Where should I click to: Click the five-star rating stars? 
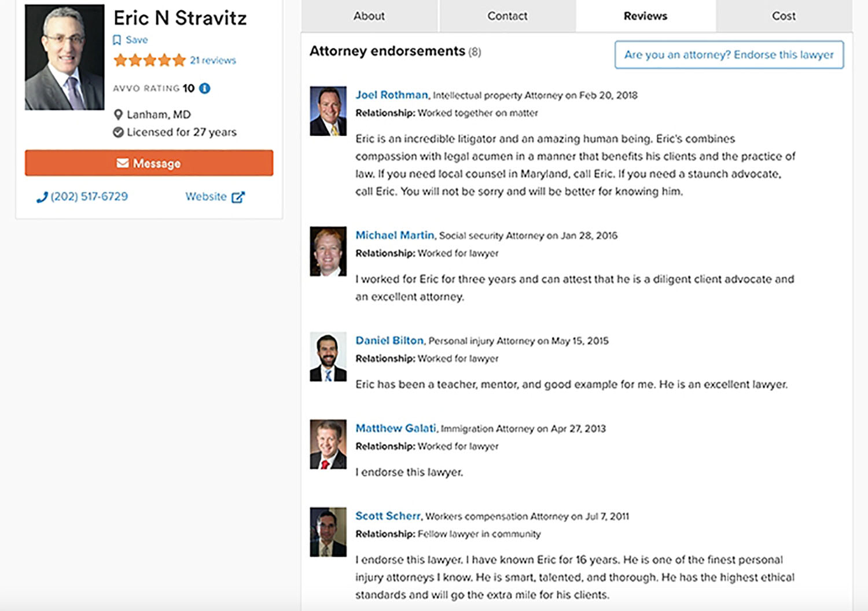(x=149, y=60)
